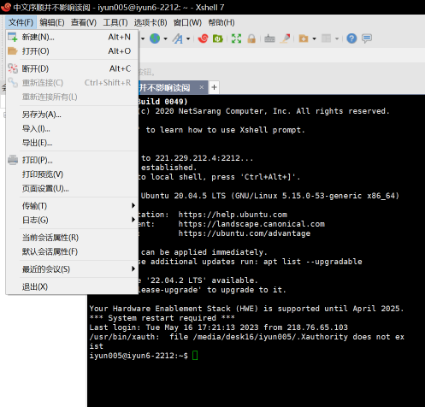Choose 另存为(A)... menu entry
This screenshot has height=408, width=426.
[72, 115]
